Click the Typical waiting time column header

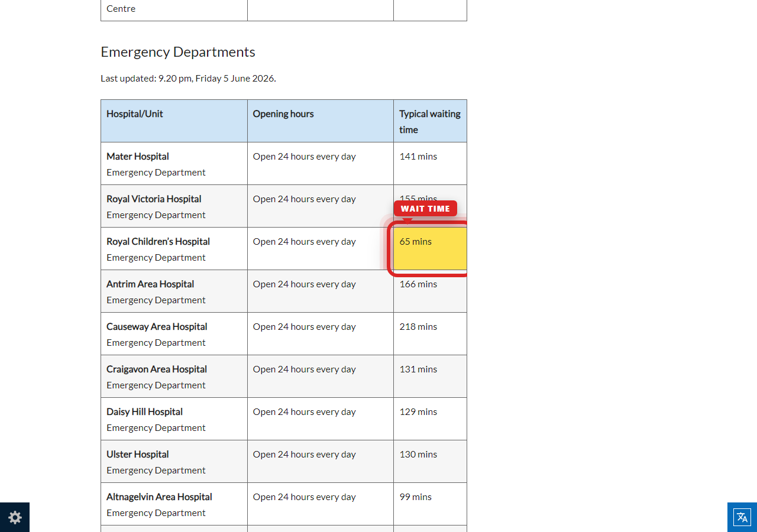pos(430,121)
